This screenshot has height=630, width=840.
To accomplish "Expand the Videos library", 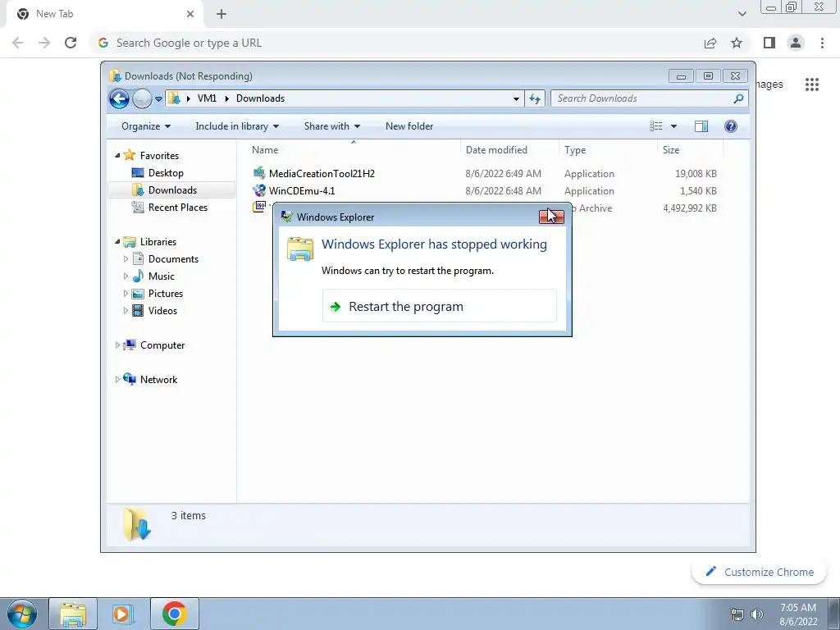I will [x=126, y=310].
